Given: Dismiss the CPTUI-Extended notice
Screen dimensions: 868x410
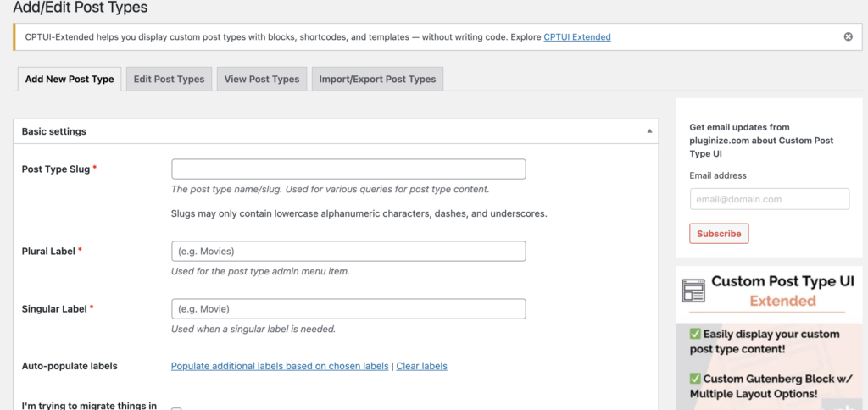Looking at the screenshot, I should coord(848,37).
